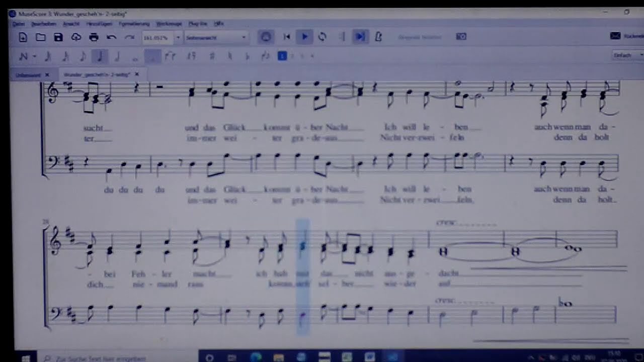Click the 'cresc.' marking above the bass staff

click(446, 300)
